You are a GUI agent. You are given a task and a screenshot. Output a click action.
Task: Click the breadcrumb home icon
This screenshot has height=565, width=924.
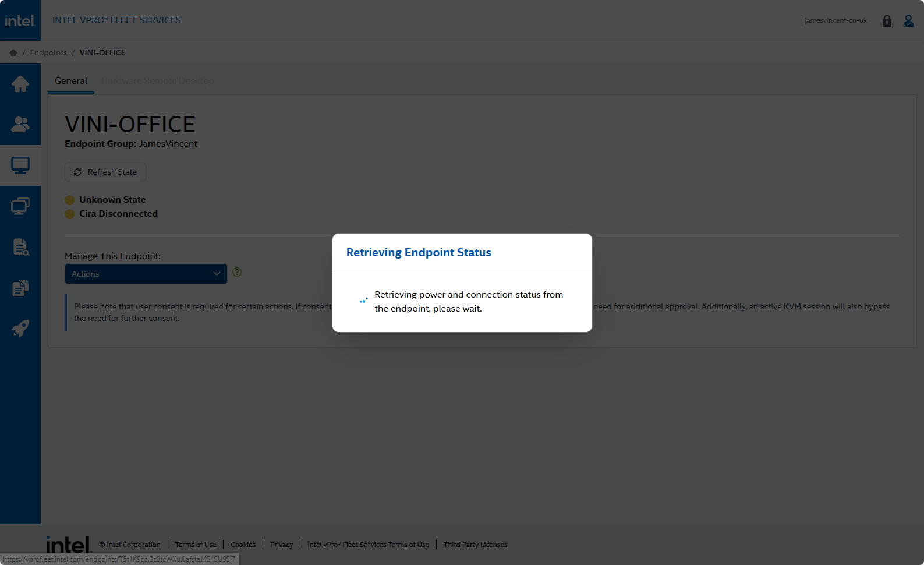click(13, 52)
